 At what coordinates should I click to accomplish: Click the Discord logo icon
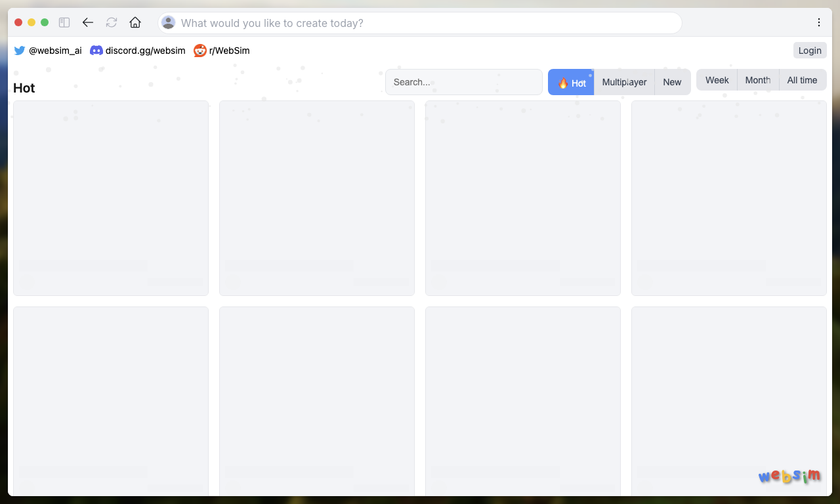(96, 51)
